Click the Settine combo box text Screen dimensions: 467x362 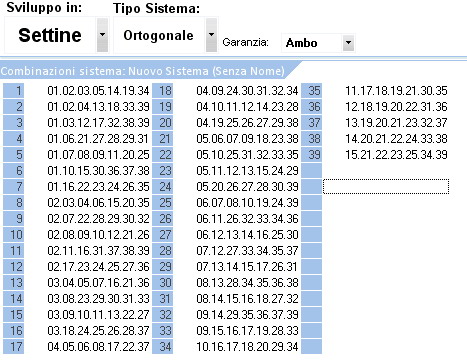[x=50, y=35]
